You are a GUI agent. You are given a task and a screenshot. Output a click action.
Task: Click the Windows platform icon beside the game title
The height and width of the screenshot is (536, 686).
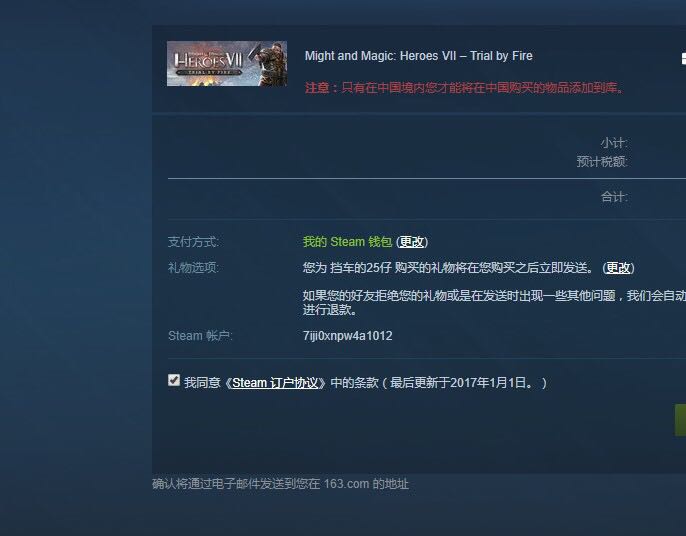(x=683, y=58)
